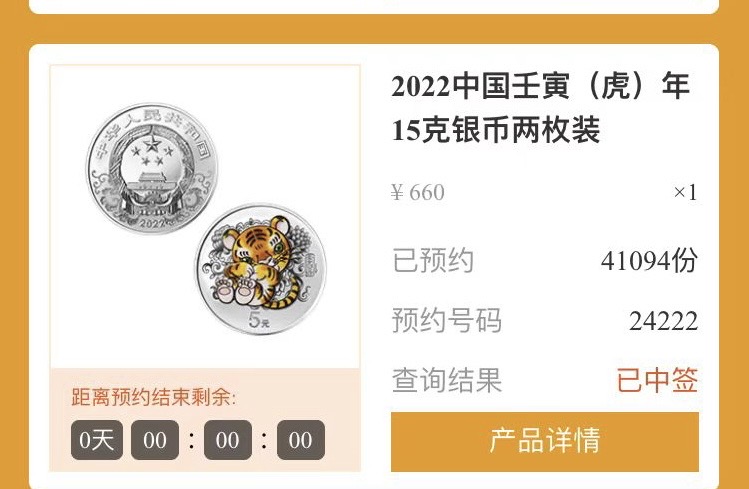Click the ×1 quantity indicator
The width and height of the screenshot is (749, 489).
coord(685,192)
